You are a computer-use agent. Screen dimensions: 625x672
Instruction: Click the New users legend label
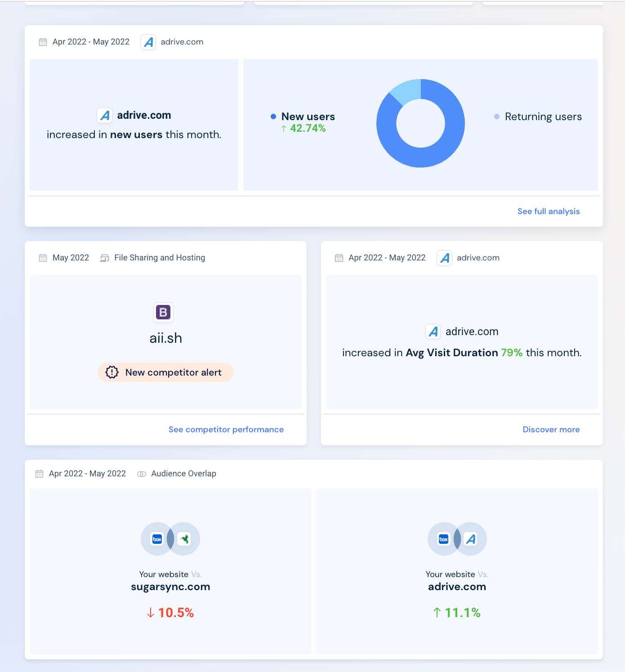[x=308, y=116]
